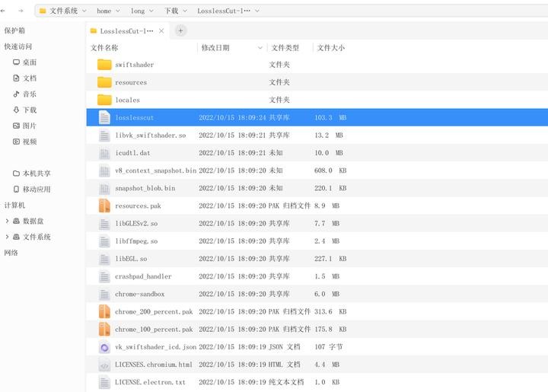This screenshot has height=392, width=548.
Task: Open a new tab with plus button
Action: click(x=180, y=30)
